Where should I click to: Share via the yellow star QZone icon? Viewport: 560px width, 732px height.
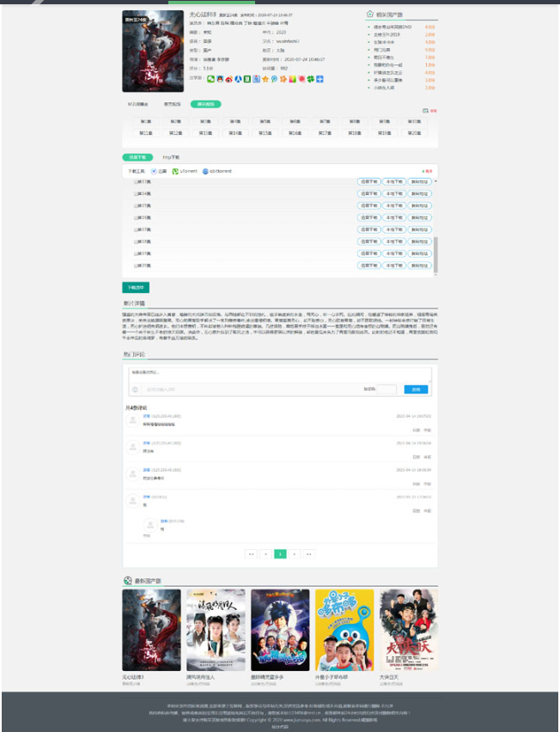[265, 79]
